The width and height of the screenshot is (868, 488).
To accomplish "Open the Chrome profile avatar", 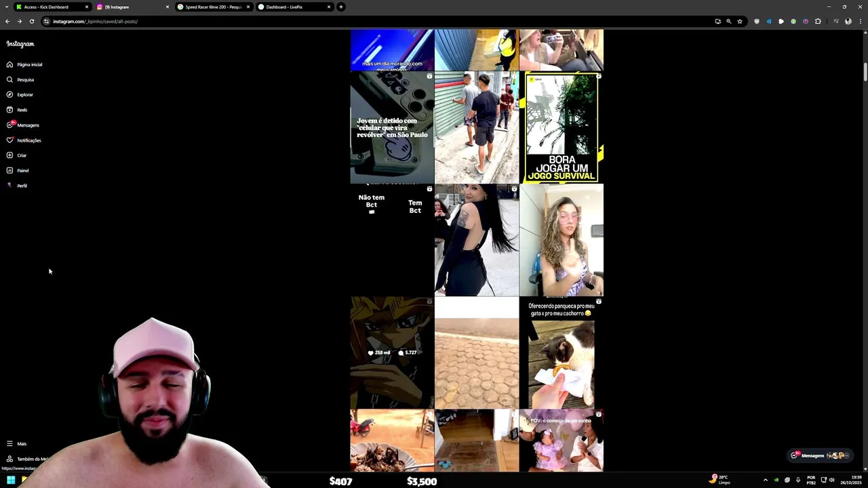I will pos(848,21).
